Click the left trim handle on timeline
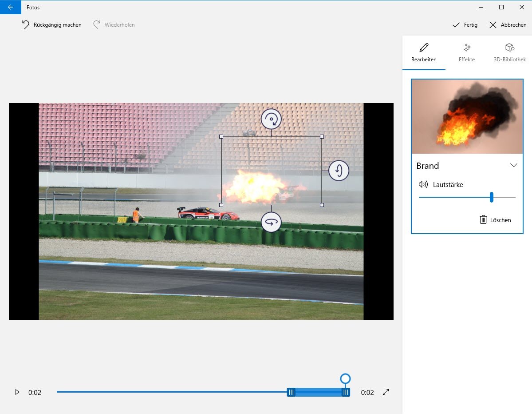 point(291,392)
